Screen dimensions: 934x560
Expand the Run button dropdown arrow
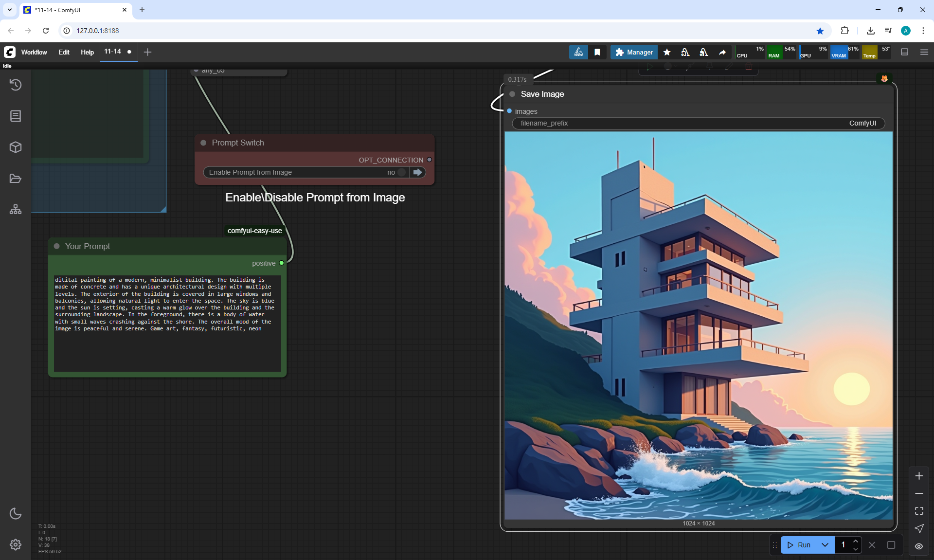point(825,545)
